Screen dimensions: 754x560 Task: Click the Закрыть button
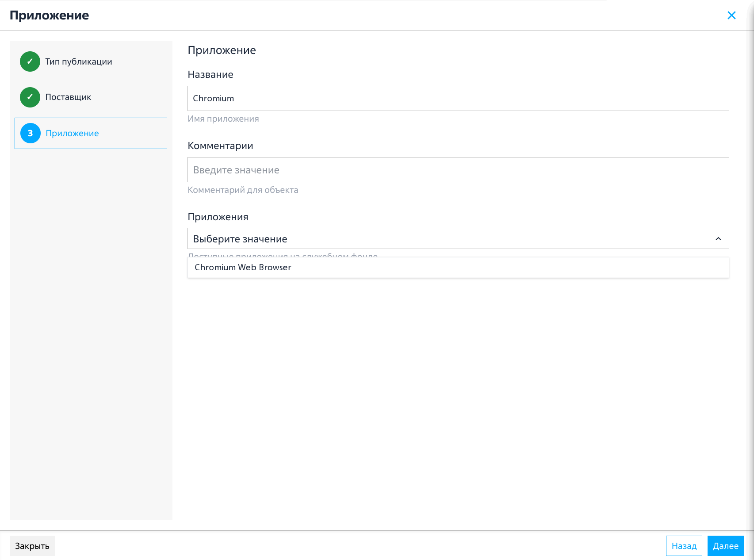pos(32,546)
